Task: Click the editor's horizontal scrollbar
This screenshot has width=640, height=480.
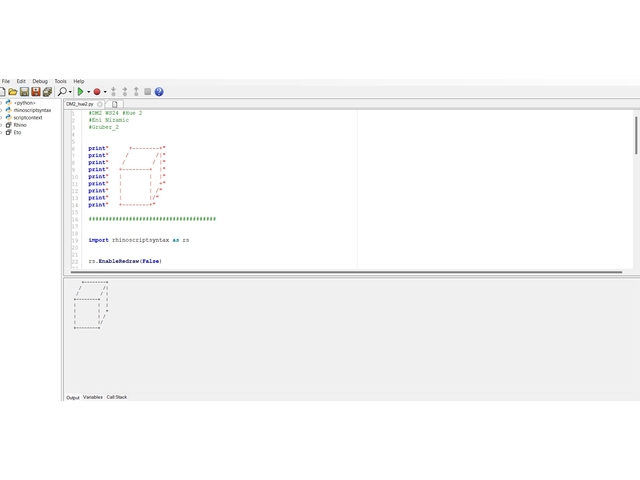Action: pos(346,272)
